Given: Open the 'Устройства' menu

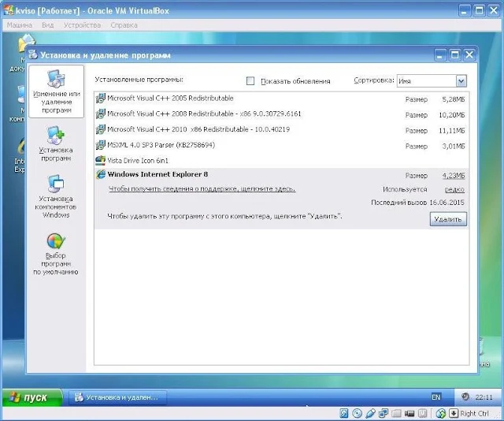Looking at the screenshot, I should tap(82, 25).
